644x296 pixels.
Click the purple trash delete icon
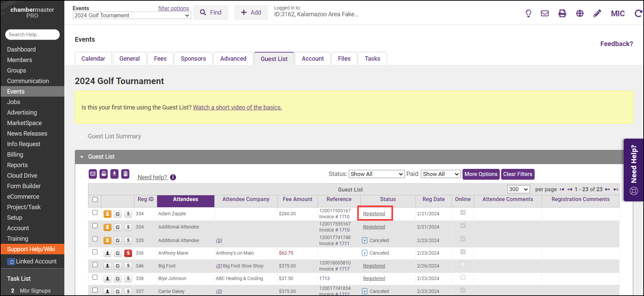coord(125,174)
